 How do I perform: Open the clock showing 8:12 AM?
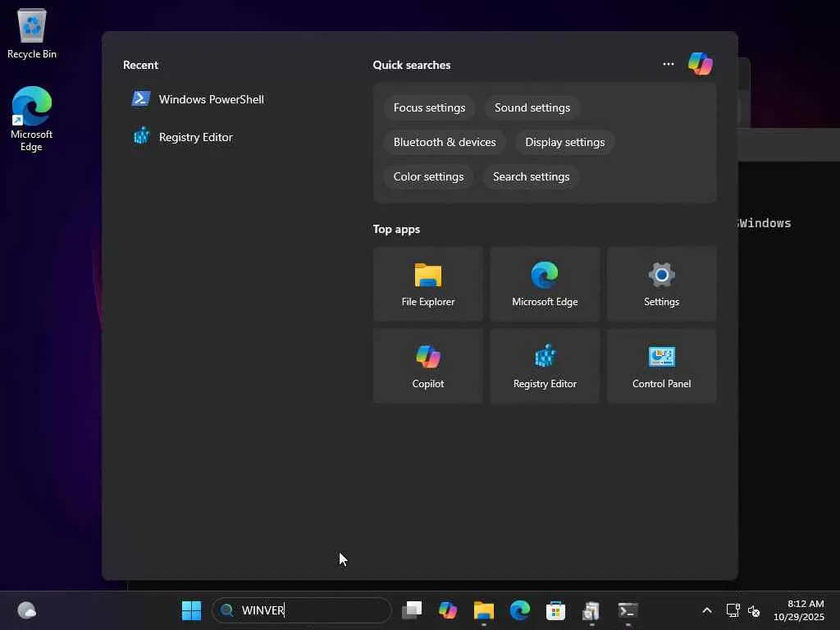[799, 610]
